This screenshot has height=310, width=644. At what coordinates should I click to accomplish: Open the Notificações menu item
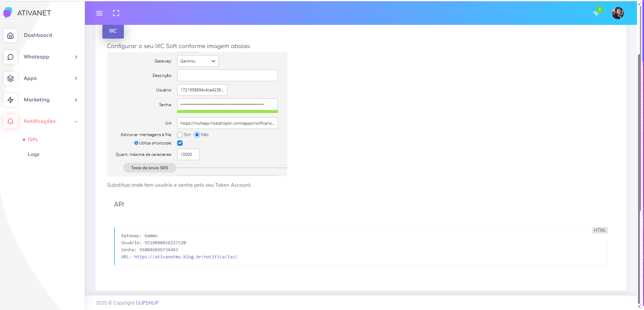coord(40,121)
